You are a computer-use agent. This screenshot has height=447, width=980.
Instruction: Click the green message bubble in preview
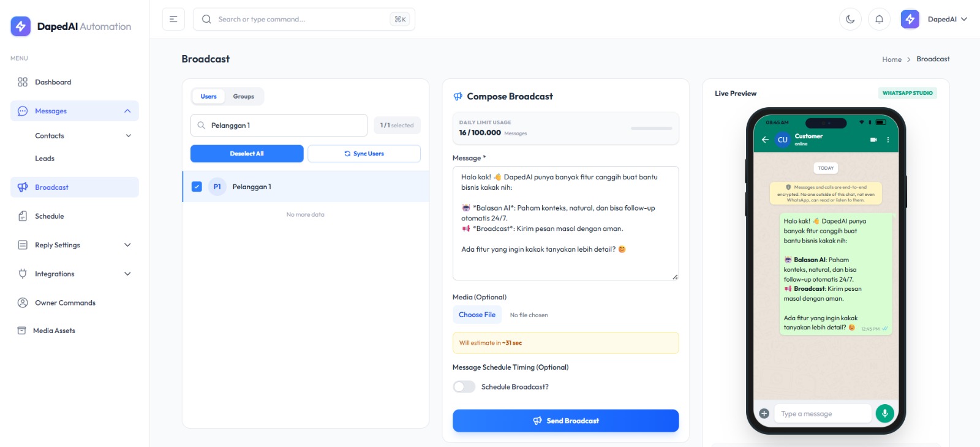click(836, 274)
